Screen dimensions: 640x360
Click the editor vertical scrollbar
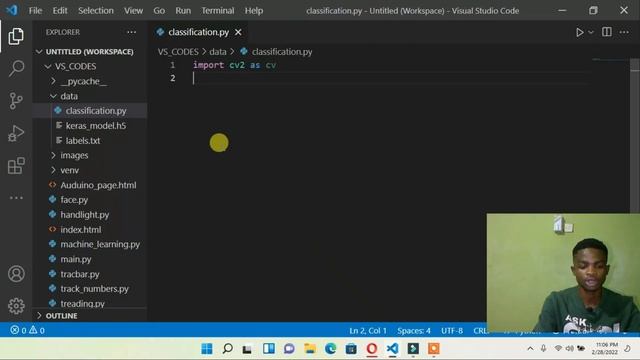[x=635, y=135]
